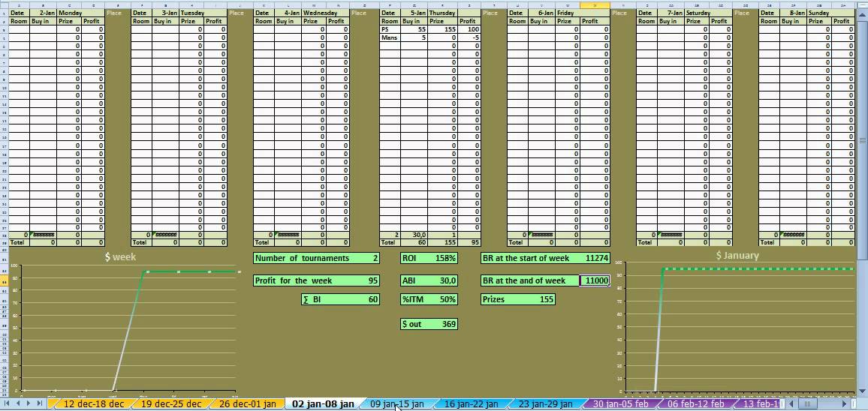Select the Thursday header cell
This screenshot has width=868, height=411.
pyautogui.click(x=454, y=13)
